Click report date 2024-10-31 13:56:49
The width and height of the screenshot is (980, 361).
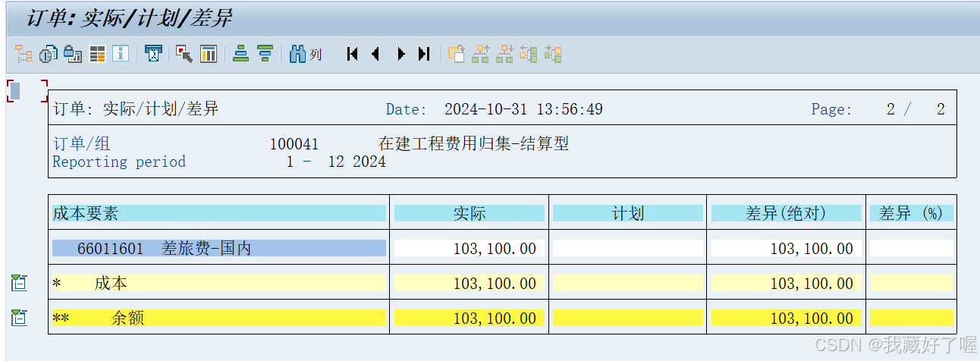(523, 109)
